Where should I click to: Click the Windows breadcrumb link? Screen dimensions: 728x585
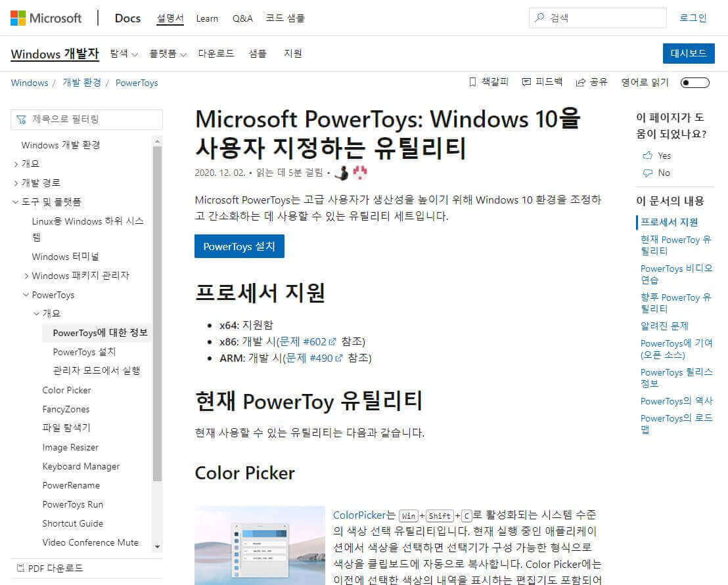click(x=30, y=83)
